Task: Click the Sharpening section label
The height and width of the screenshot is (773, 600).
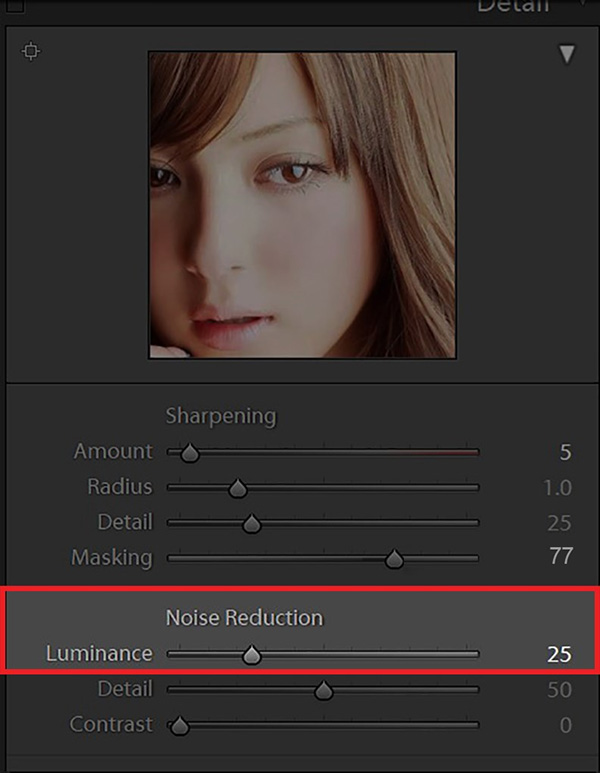Action: 221,417
